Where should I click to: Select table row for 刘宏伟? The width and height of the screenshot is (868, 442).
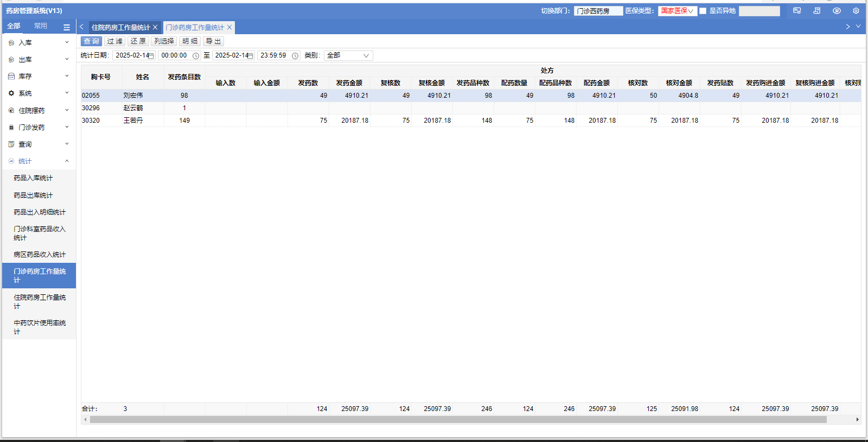[471, 96]
